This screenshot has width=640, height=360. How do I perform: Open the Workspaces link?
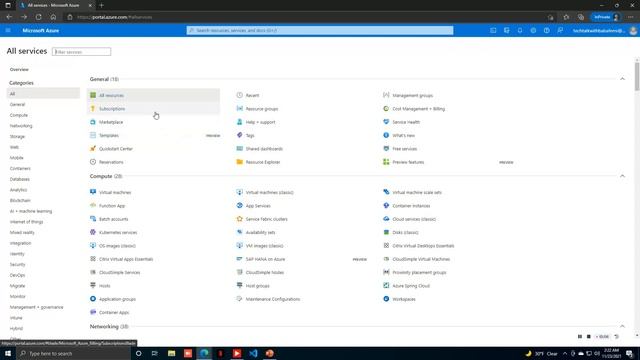pos(404,299)
